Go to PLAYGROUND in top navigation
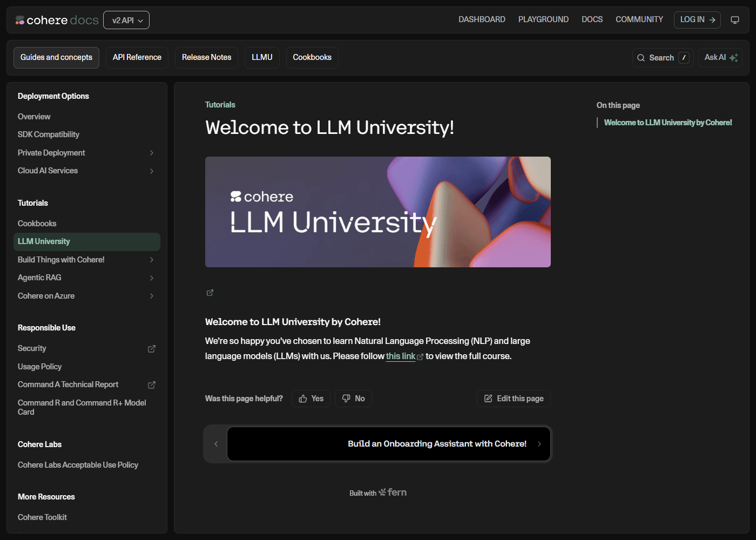The height and width of the screenshot is (540, 756). (543, 19)
